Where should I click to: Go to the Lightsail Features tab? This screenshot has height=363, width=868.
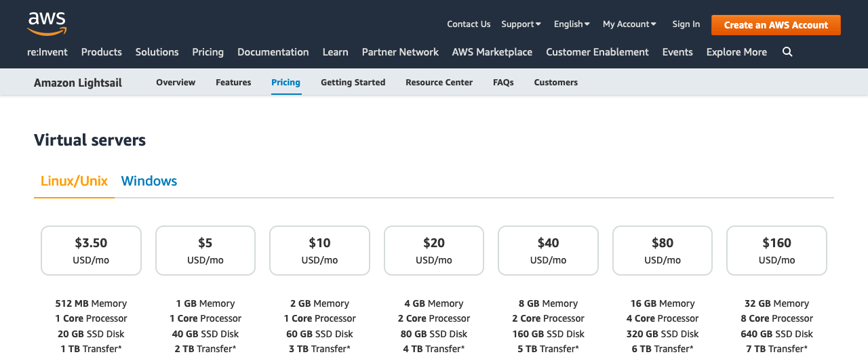(233, 82)
